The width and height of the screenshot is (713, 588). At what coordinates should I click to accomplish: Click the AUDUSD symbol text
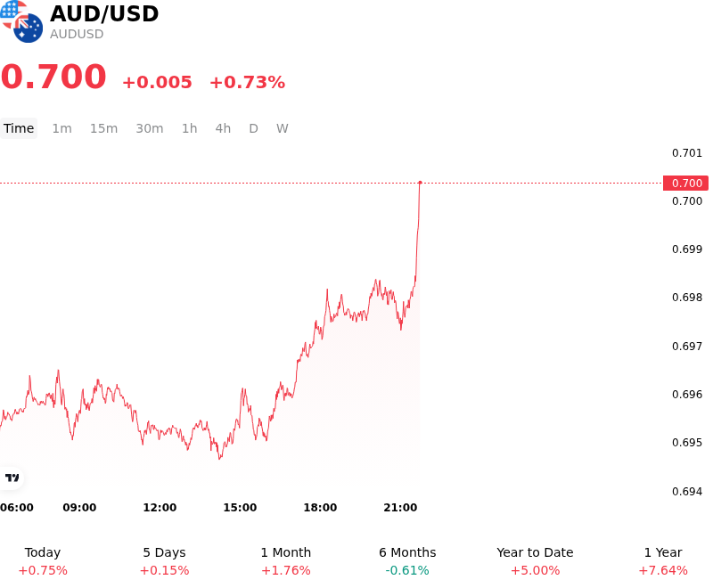pyautogui.click(x=77, y=34)
